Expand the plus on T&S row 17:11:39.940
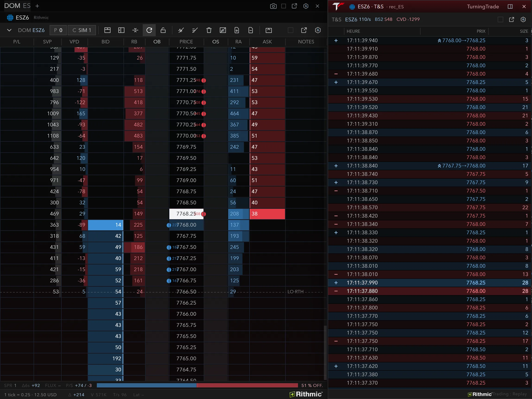This screenshot has height=399, width=532. [336, 40]
